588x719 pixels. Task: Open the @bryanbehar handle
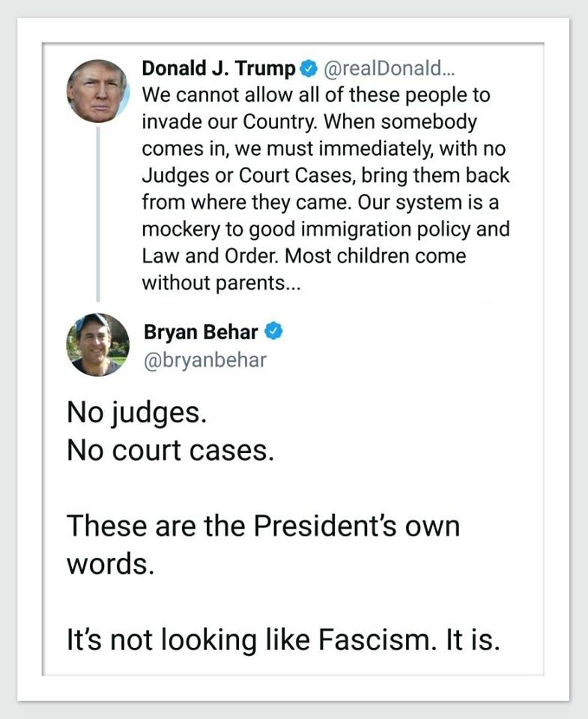coord(204,360)
